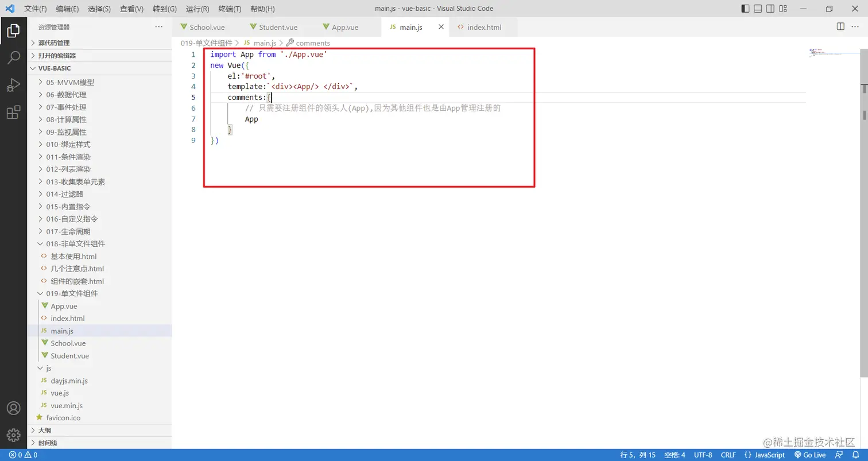Expand the 时间线 section
Screen dimensions: 868x461
click(99, 443)
